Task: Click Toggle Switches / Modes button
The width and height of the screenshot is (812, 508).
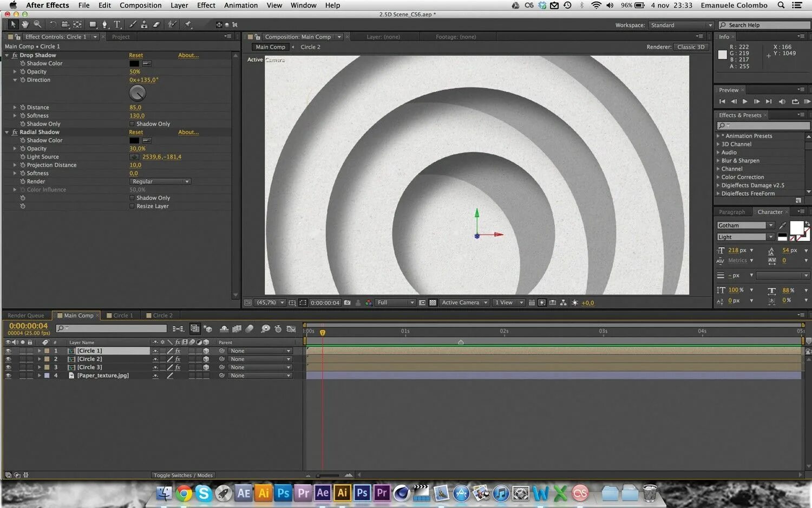Action: pos(183,476)
